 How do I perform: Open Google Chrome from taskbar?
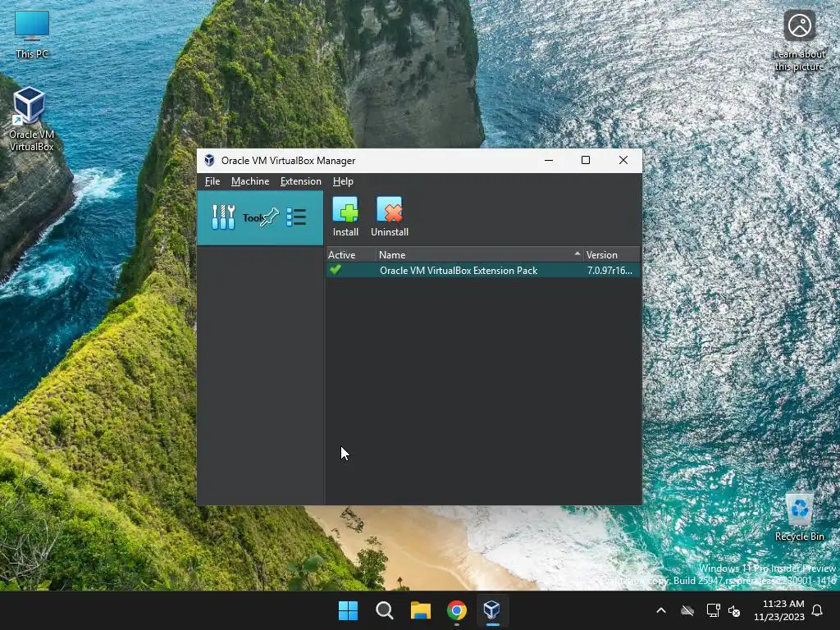click(457, 610)
